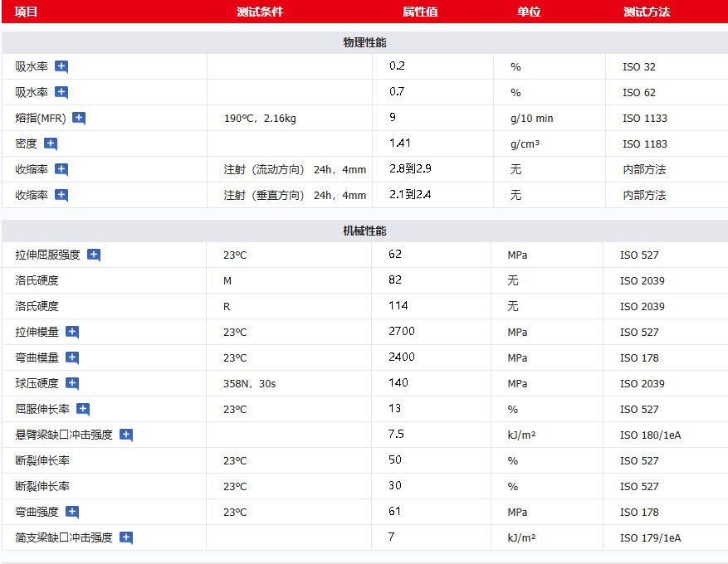Click the test condition 190°C, 2.16kg
728x564 pixels.
tap(260, 119)
